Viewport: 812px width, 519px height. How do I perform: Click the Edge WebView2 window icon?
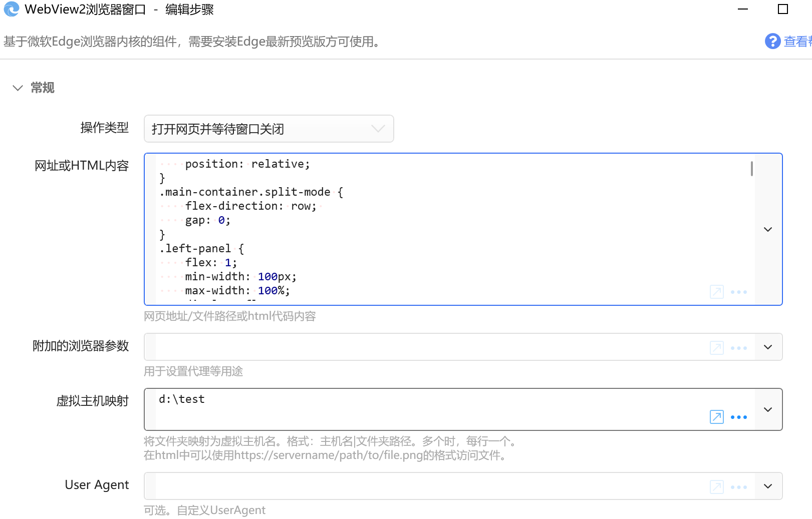(x=11, y=9)
